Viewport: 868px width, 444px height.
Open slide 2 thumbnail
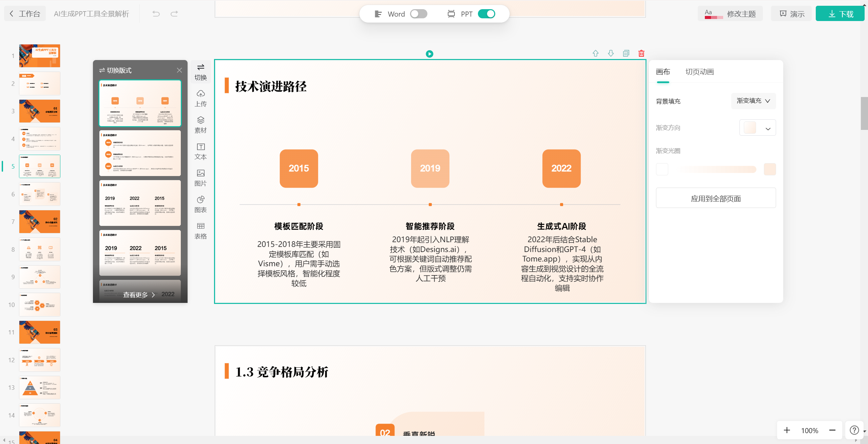40,83
